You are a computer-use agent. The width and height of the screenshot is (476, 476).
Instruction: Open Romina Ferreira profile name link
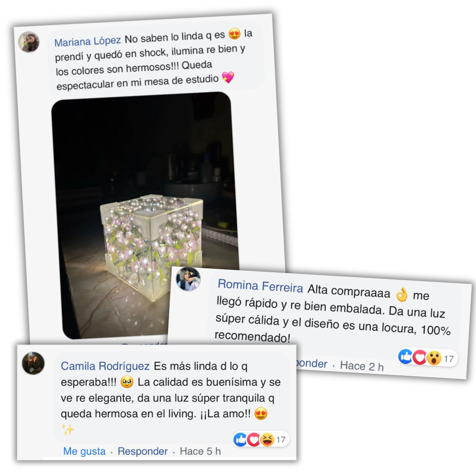[261, 286]
